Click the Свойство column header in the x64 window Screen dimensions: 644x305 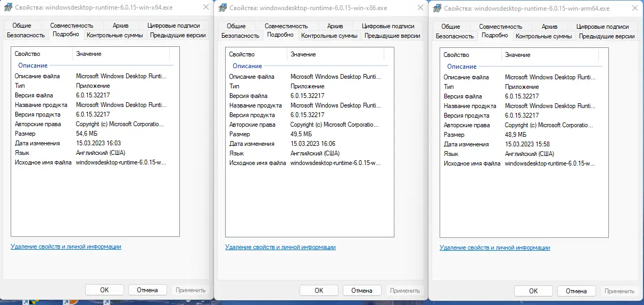[x=42, y=54]
